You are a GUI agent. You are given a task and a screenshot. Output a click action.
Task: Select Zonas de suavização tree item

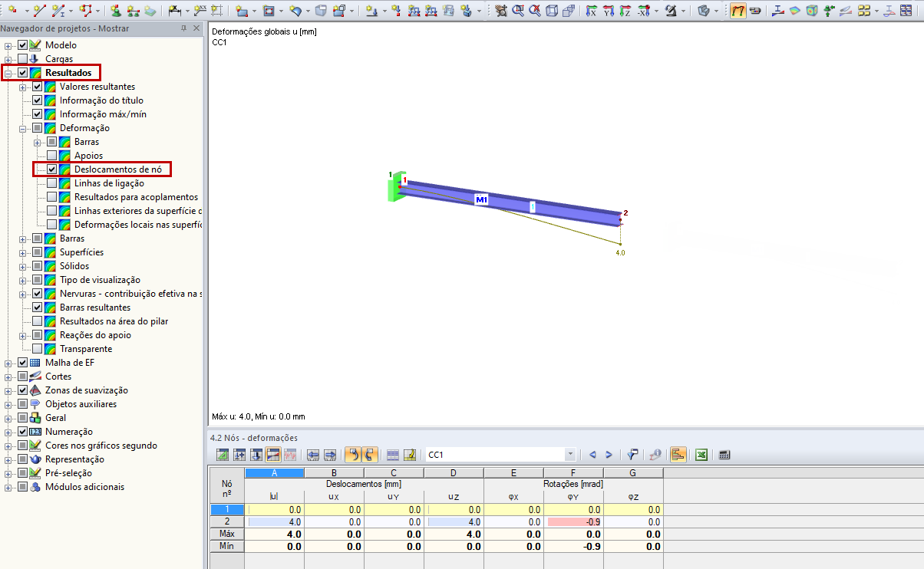(87, 390)
